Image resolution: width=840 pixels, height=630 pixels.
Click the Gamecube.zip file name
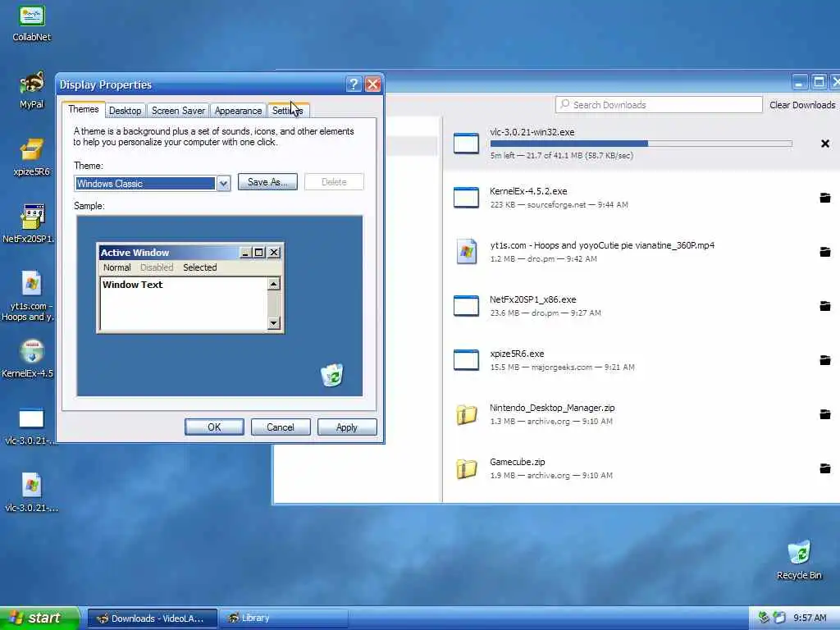tap(517, 462)
